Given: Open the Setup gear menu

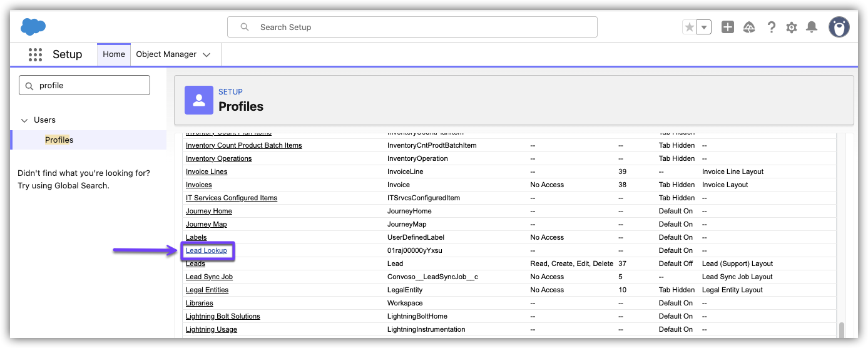Looking at the screenshot, I should 792,27.
